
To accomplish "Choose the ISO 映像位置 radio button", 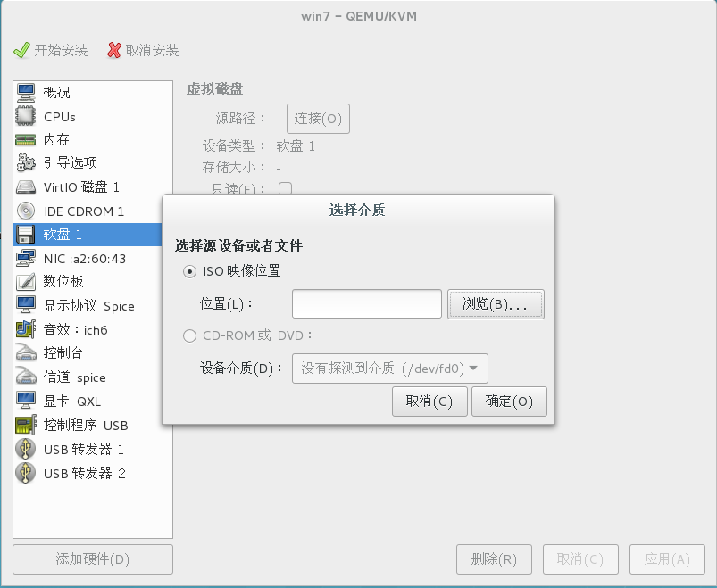I will (x=190, y=271).
